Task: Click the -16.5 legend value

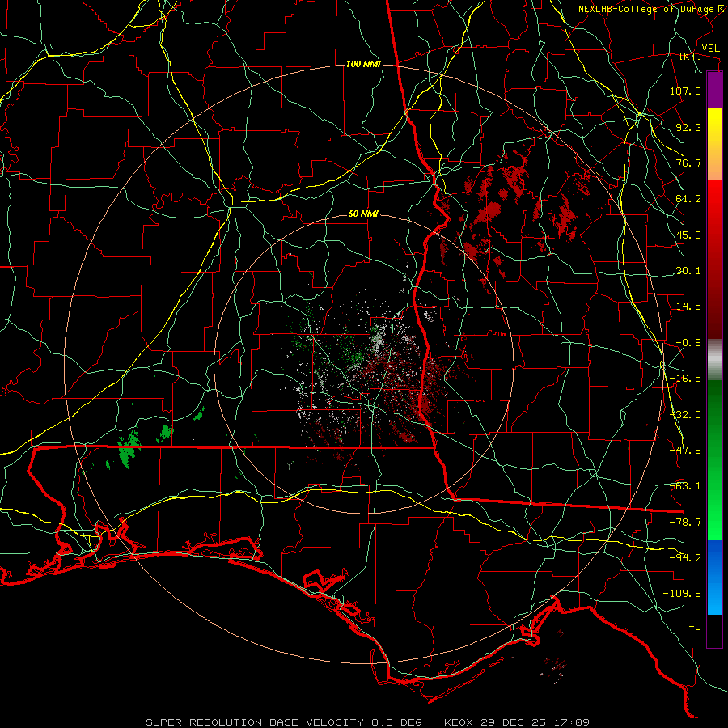Action: tap(685, 379)
